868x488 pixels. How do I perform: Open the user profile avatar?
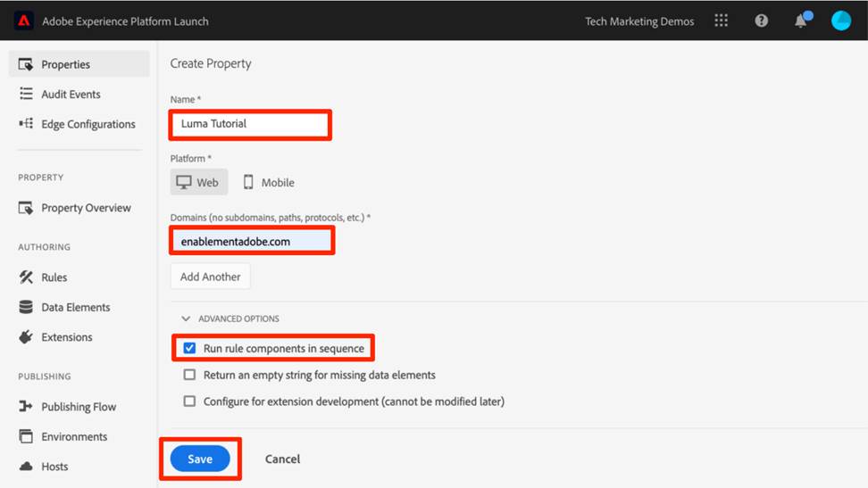840,21
